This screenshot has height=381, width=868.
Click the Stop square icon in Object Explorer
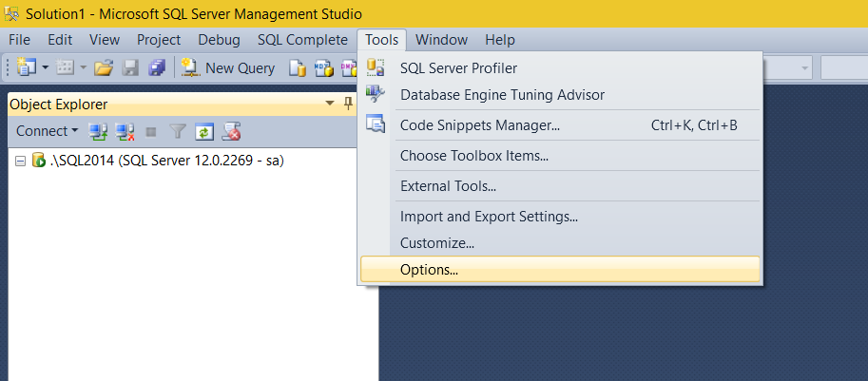pos(150,132)
